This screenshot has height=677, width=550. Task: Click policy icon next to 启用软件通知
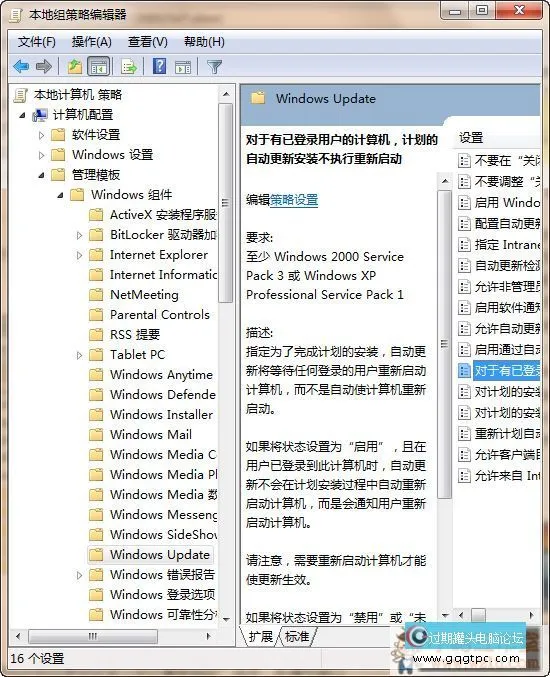(464, 308)
